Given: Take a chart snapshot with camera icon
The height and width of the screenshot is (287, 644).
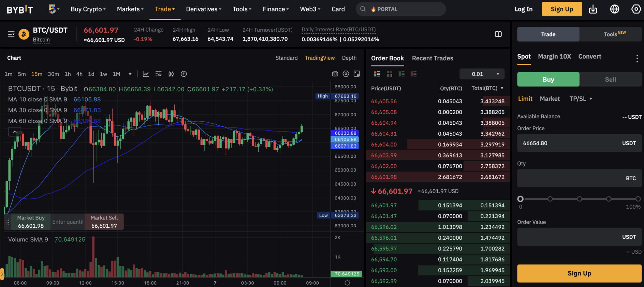Looking at the screenshot, I should [x=335, y=74].
